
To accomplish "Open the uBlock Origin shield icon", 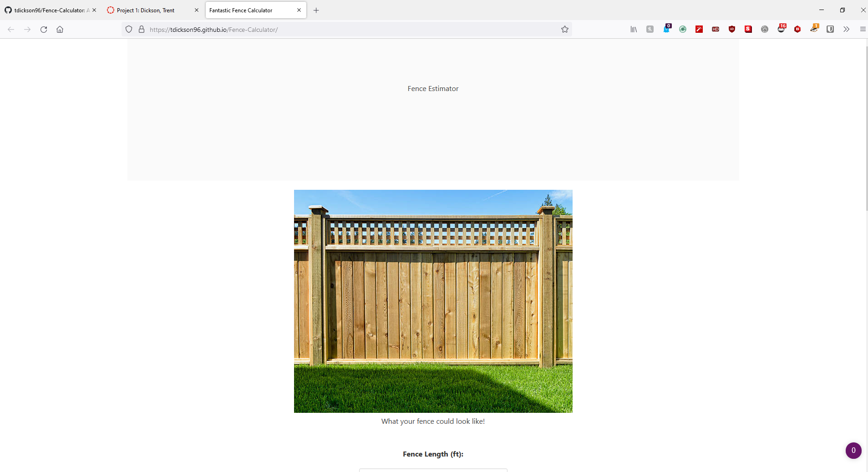I will click(732, 30).
